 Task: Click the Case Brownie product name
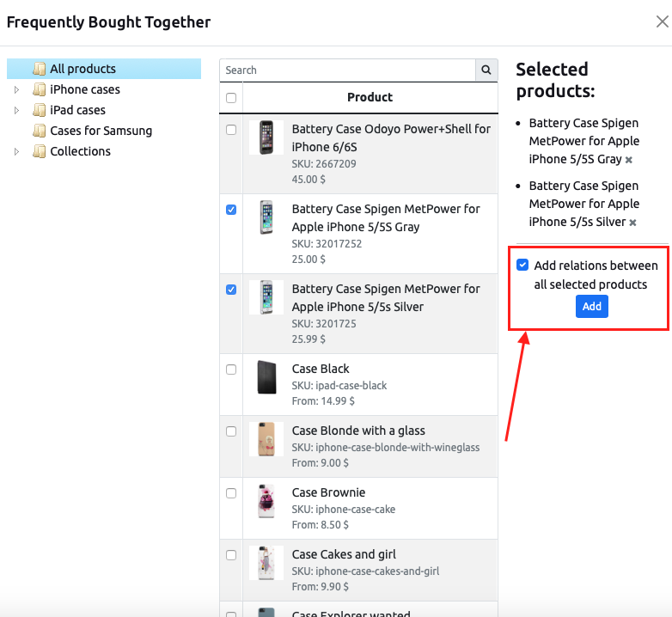point(329,492)
